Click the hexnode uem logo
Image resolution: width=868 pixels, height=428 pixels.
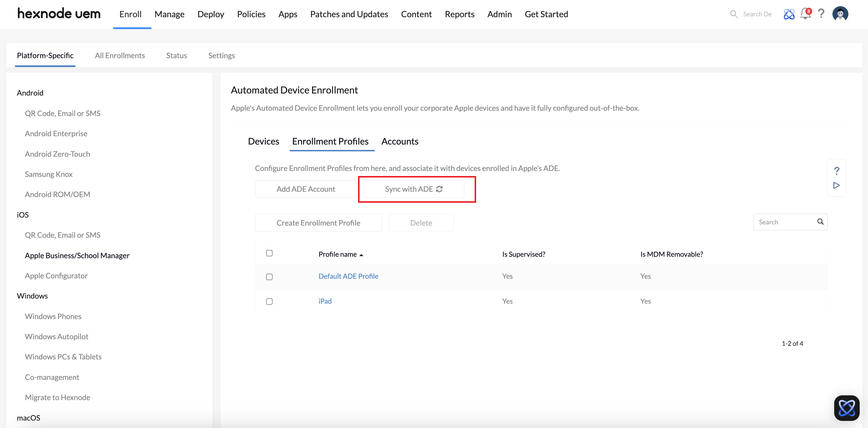click(59, 14)
